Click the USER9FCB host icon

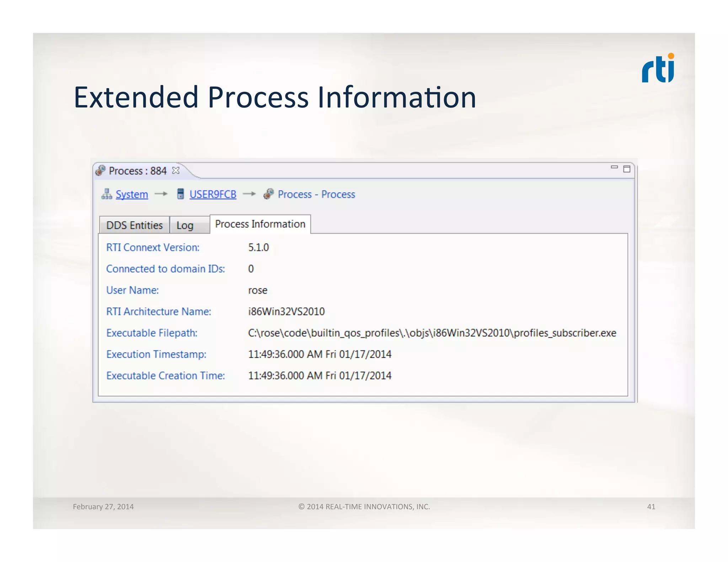click(x=181, y=194)
